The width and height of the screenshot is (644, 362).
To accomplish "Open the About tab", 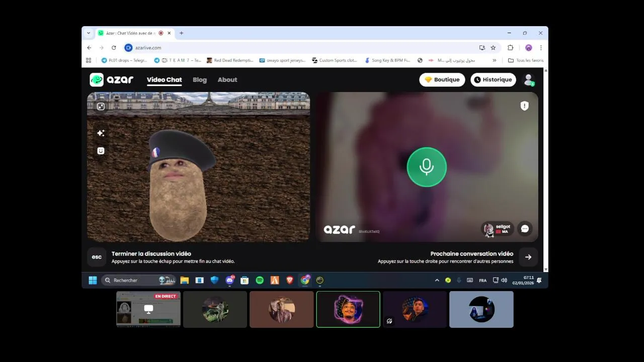I will 227,80.
